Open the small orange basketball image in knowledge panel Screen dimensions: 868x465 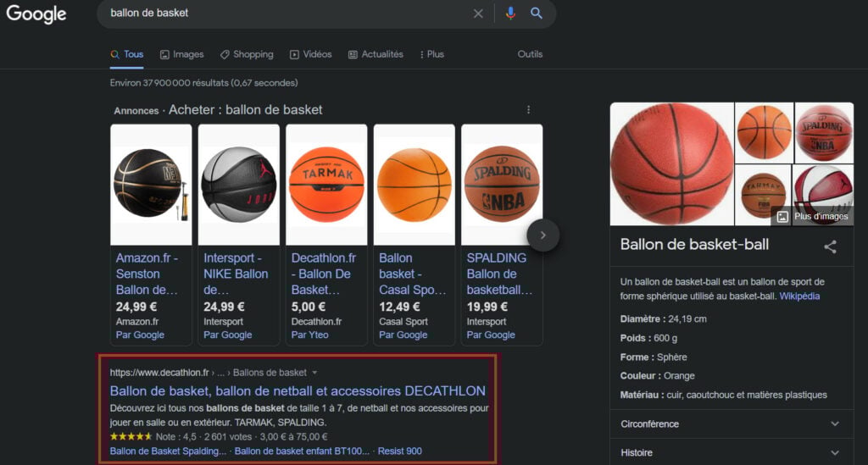pyautogui.click(x=764, y=133)
